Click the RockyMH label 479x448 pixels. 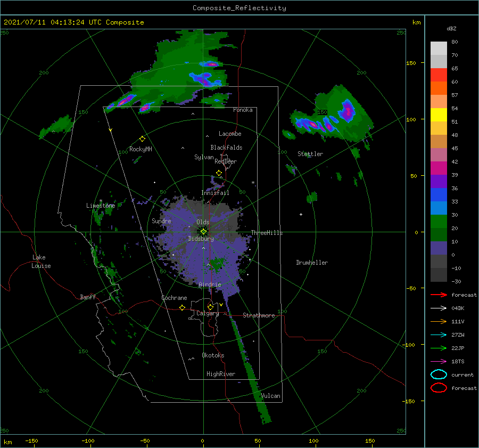(x=141, y=149)
